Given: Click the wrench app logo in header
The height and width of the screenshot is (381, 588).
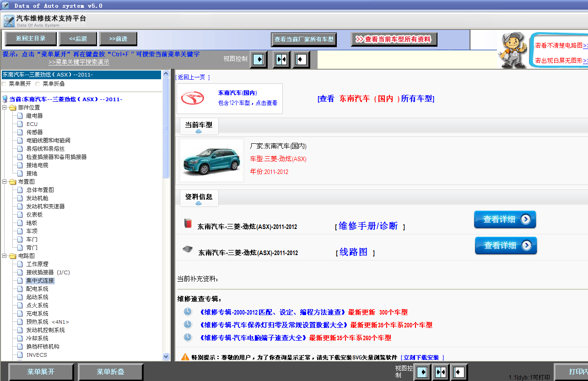Looking at the screenshot, I should pyautogui.click(x=9, y=21).
